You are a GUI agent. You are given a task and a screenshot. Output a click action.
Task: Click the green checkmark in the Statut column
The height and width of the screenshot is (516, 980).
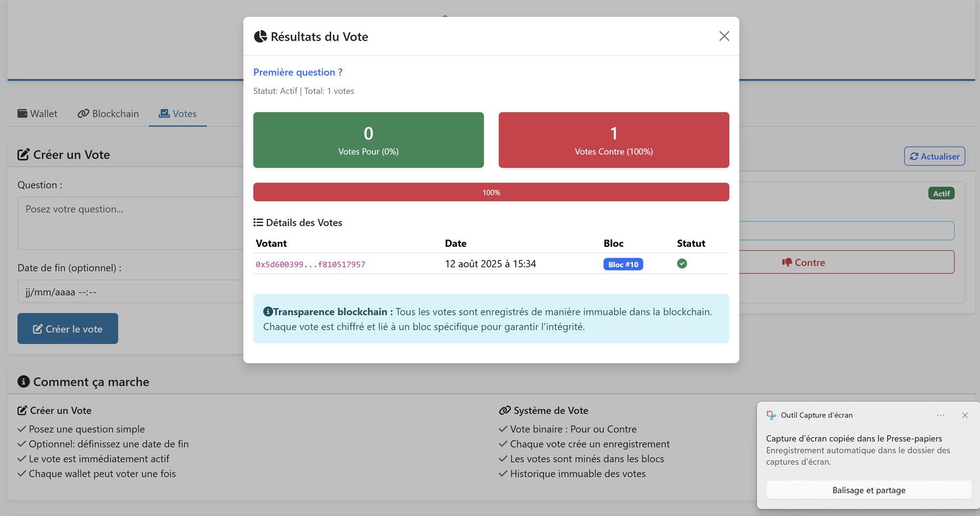coord(682,263)
